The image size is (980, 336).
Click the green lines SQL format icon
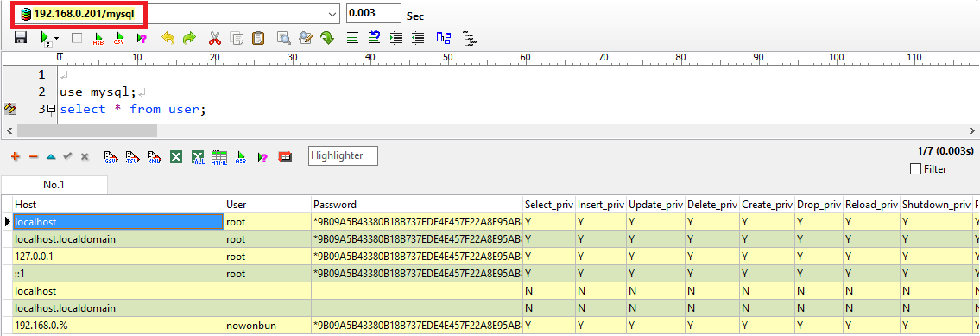[352, 38]
